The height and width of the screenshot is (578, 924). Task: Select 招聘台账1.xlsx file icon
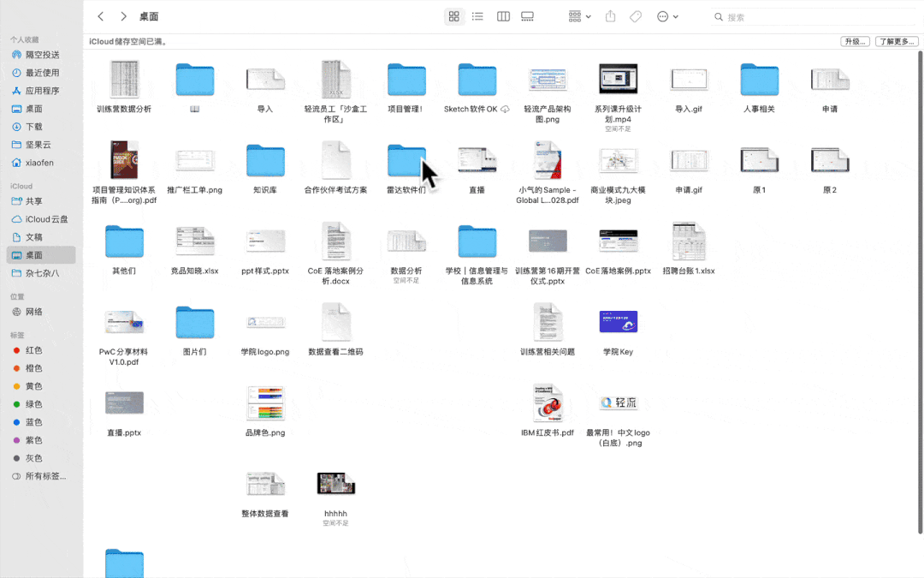tap(689, 241)
